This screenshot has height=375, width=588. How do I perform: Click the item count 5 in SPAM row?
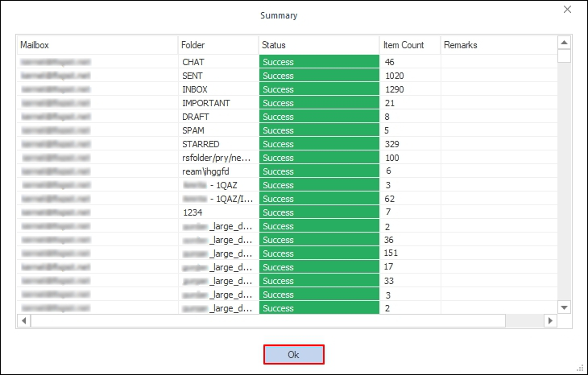[387, 130]
